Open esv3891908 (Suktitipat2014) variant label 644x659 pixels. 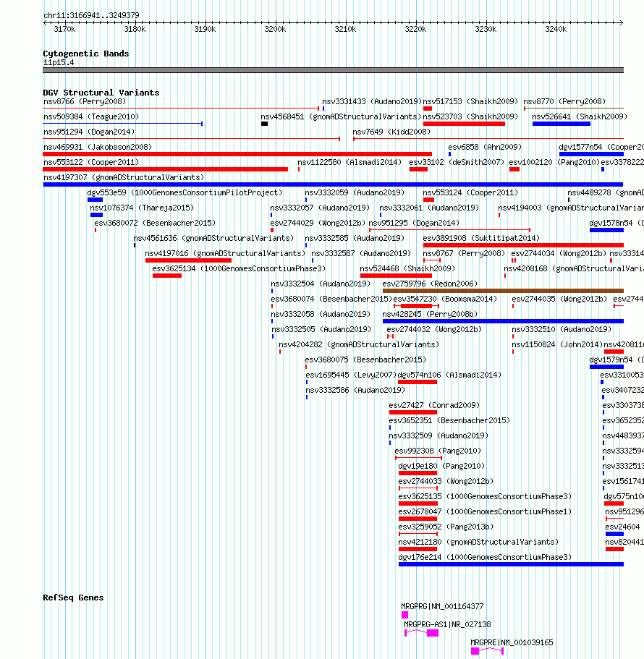coord(481,238)
